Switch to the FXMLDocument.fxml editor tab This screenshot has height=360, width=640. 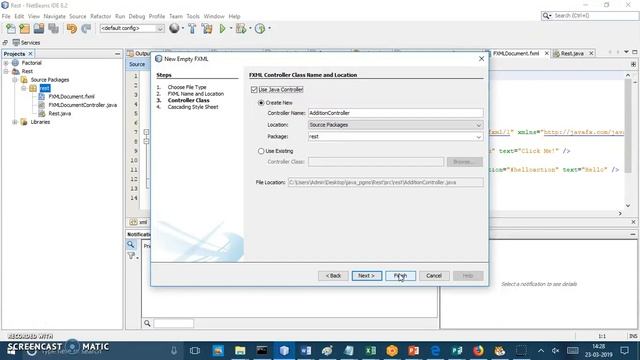tap(516, 53)
